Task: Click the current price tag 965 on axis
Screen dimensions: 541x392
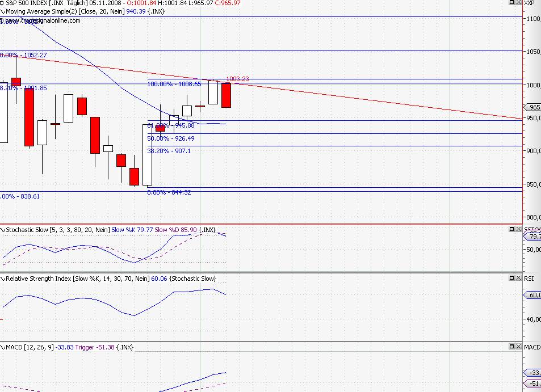Action: (x=533, y=107)
